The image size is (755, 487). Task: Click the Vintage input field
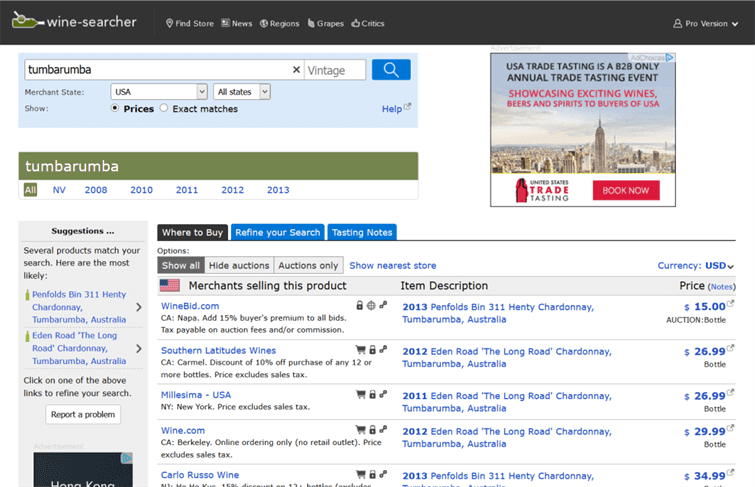tap(335, 70)
